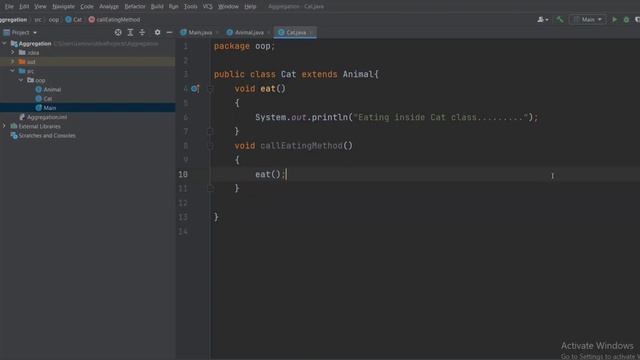Click line number 10 in the gutter
The image size is (640, 360).
(183, 174)
